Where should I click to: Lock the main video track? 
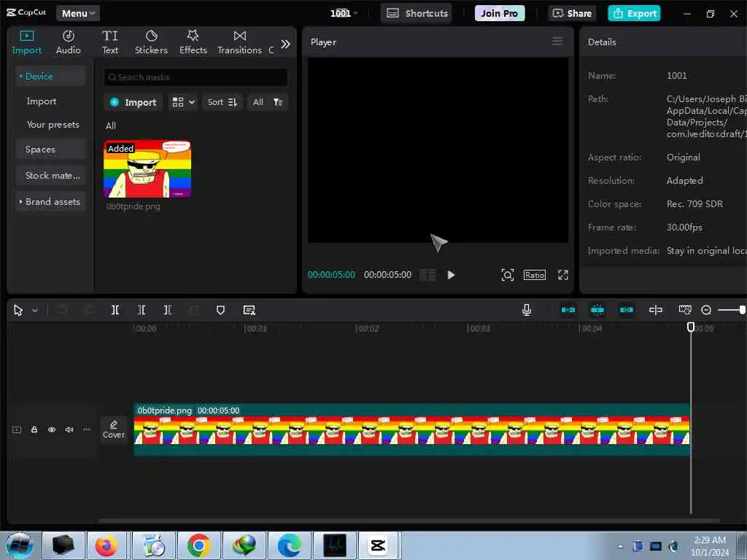tap(34, 429)
